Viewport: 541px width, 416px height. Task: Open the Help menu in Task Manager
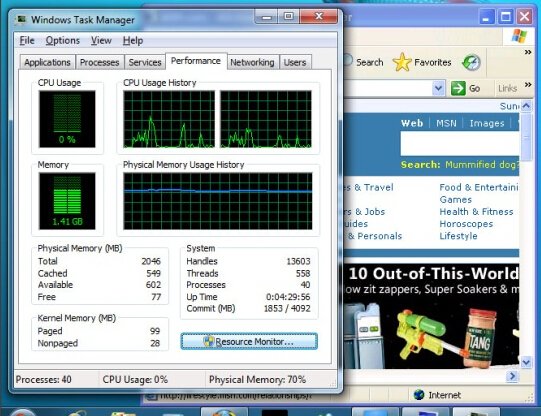133,41
